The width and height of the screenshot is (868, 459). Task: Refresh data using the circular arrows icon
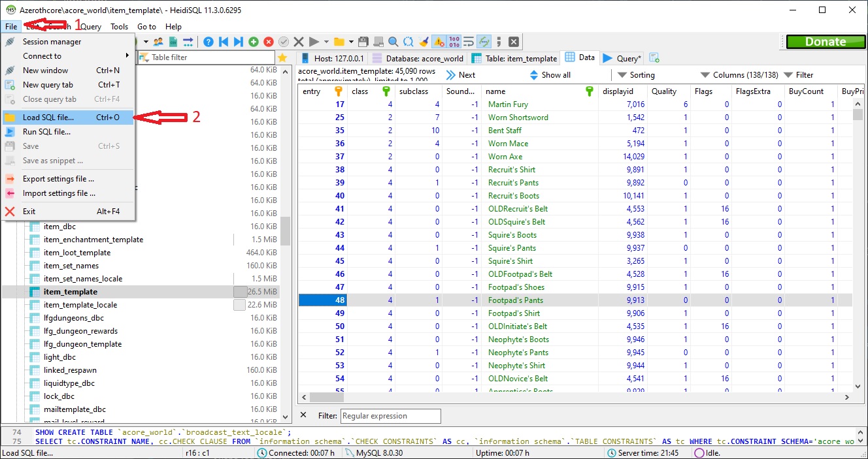point(407,40)
